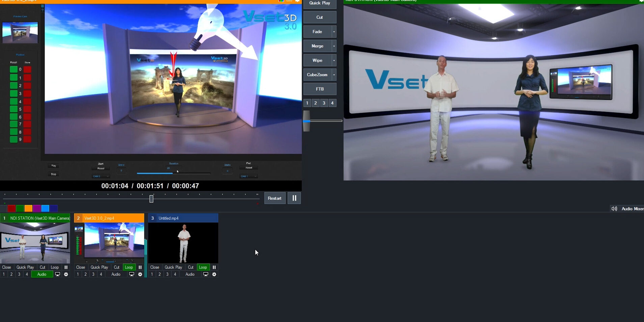Close the NDI STATION input
Image resolution: width=644 pixels, height=322 pixels.
point(6,267)
